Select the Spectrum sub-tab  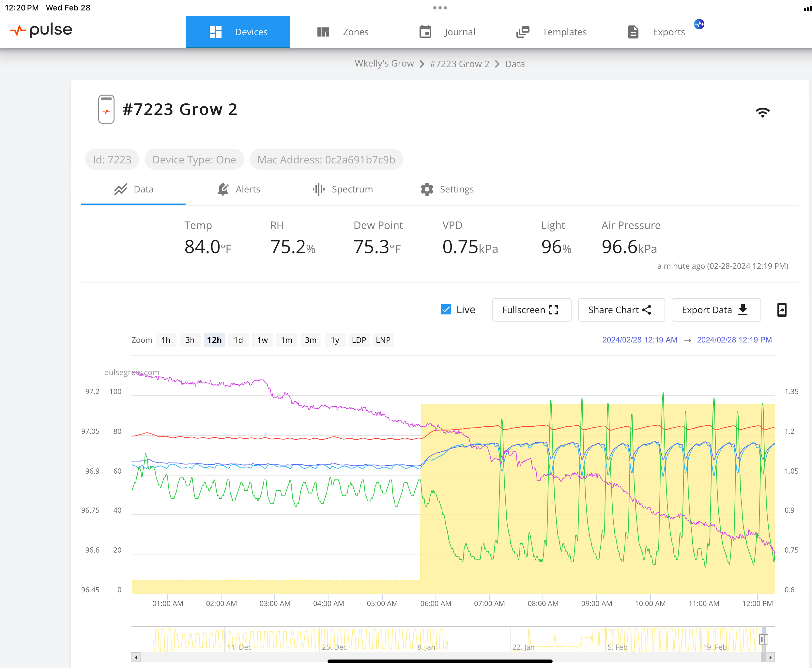[x=342, y=189]
